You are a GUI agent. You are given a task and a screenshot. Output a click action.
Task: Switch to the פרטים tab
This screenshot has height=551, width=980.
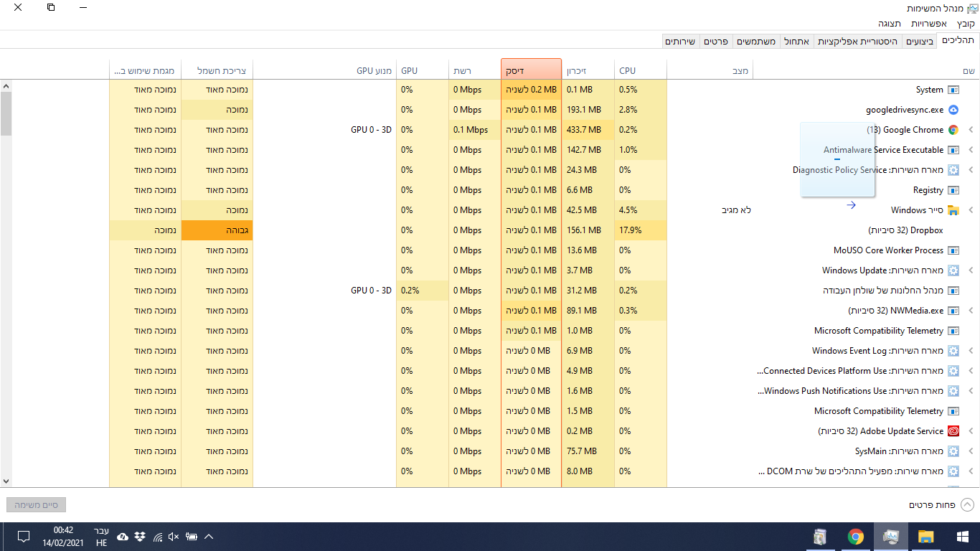[x=716, y=42]
